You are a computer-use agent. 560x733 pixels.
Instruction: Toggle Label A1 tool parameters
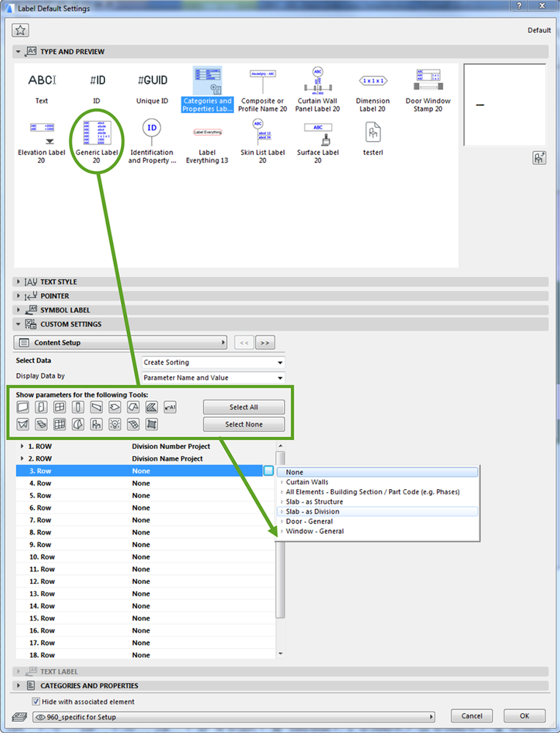pos(170,407)
